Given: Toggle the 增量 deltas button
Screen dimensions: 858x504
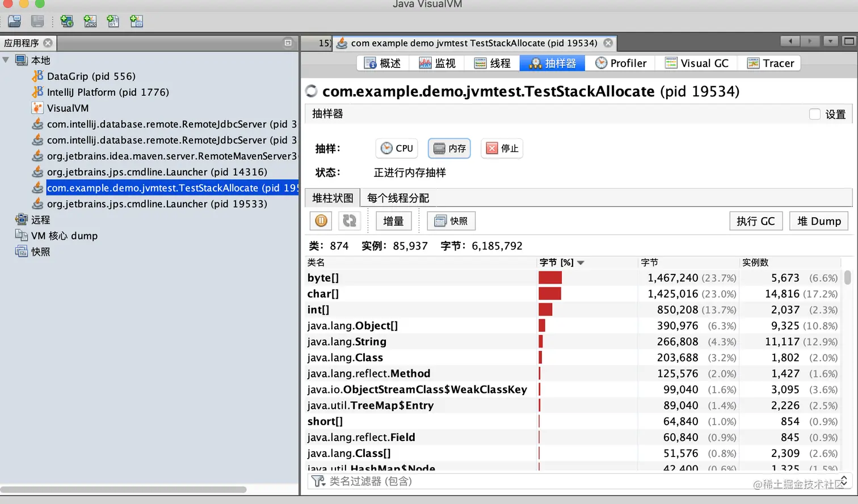Looking at the screenshot, I should 393,221.
